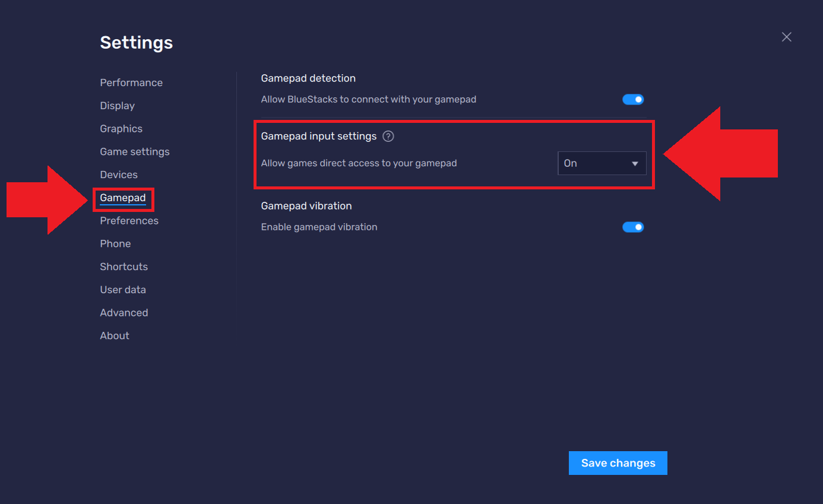The height and width of the screenshot is (504, 823).
Task: View the Shortcuts settings
Action: [x=124, y=267]
